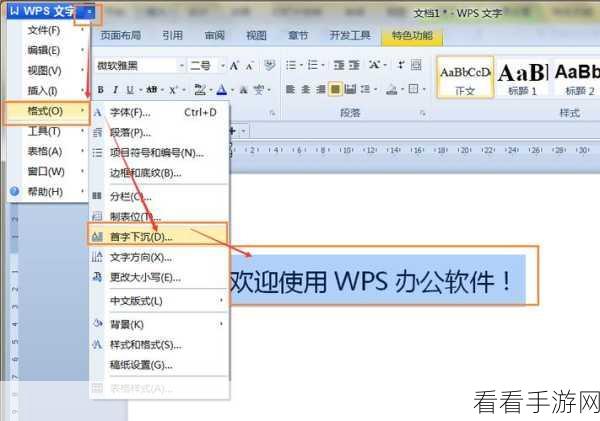Apply the font color A button
This screenshot has height=421, width=600.
[222, 90]
